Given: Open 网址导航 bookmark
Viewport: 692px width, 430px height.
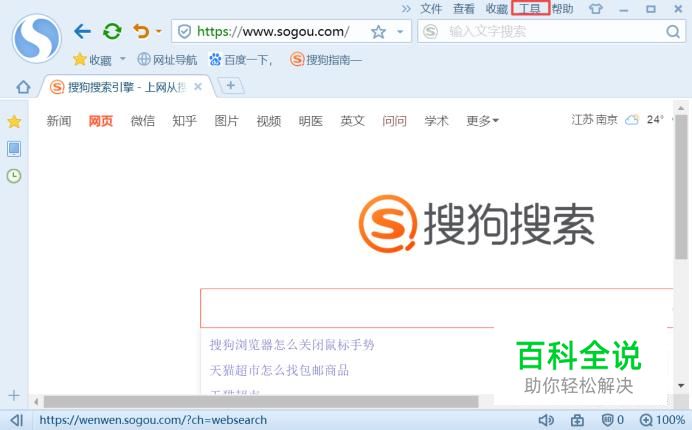Looking at the screenshot, I should point(167,59).
